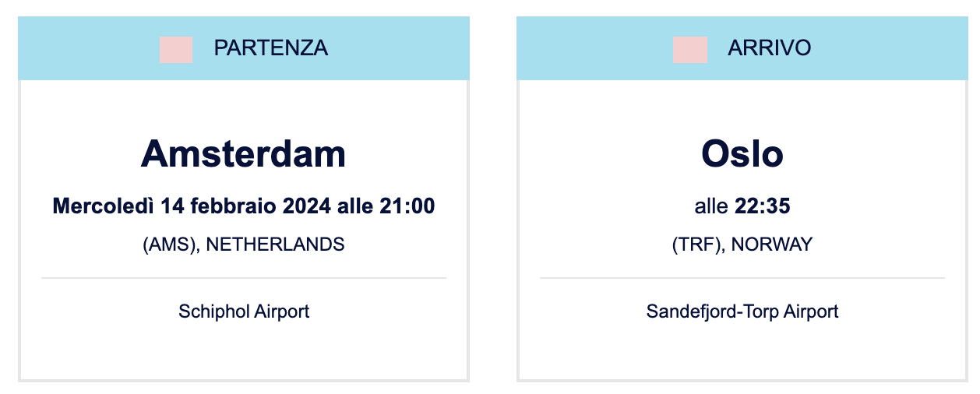Select the ARRIVO header label
The image size is (980, 394).
[770, 48]
